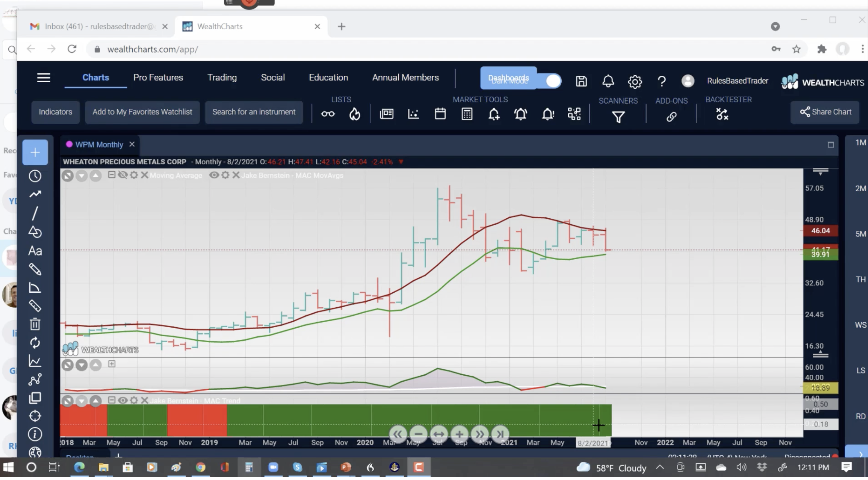Open the Add-ons link icon
The image size is (868, 480).
[672, 117]
